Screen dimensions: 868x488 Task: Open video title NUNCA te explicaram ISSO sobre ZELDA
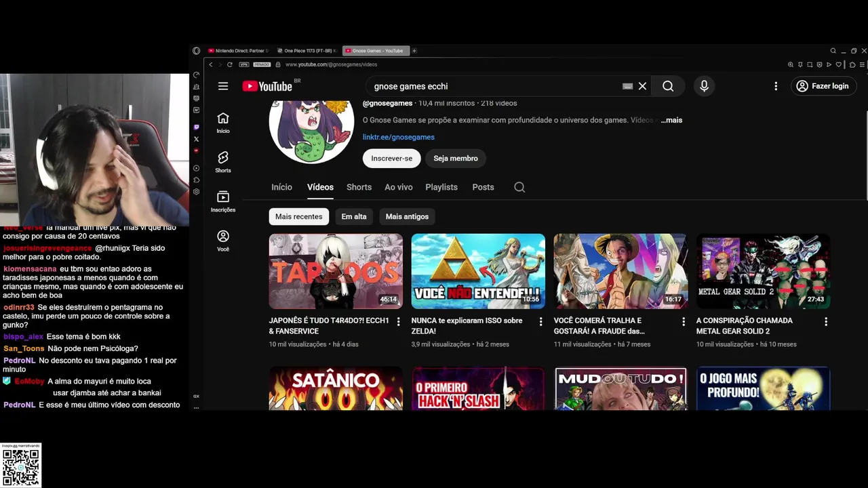467,326
